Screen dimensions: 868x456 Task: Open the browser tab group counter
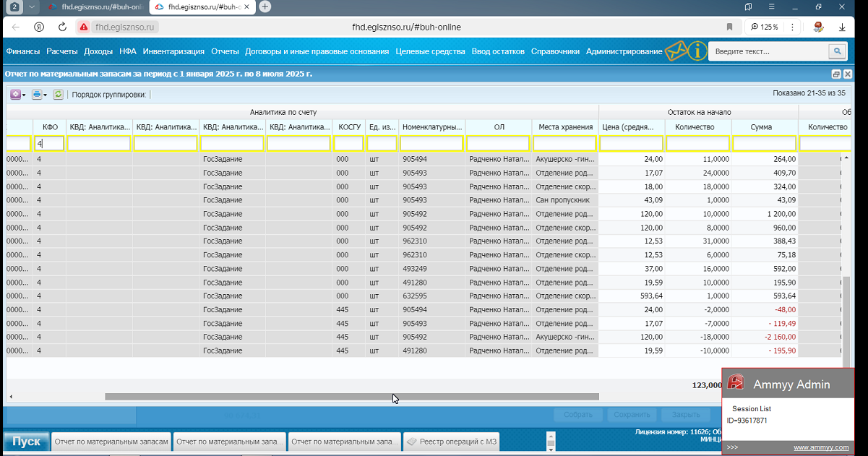click(x=14, y=7)
